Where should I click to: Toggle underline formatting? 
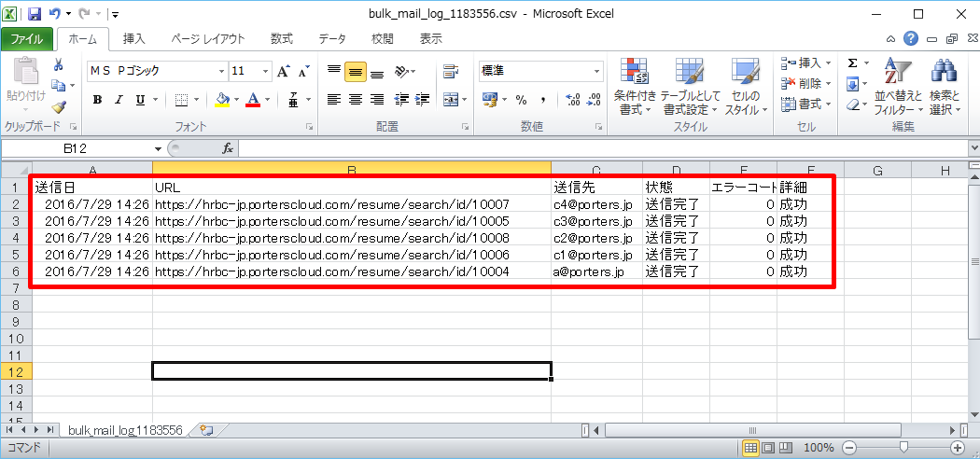[140, 100]
